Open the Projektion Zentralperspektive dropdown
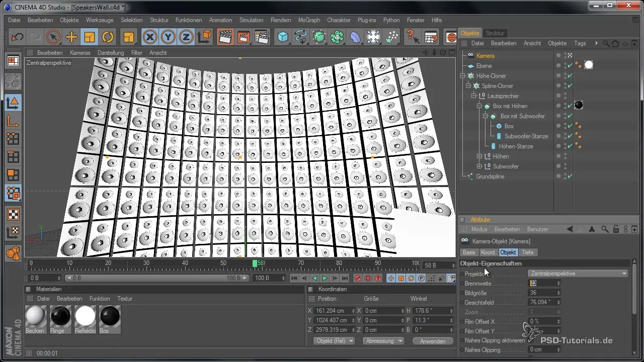This screenshot has height=362, width=644. click(x=578, y=274)
